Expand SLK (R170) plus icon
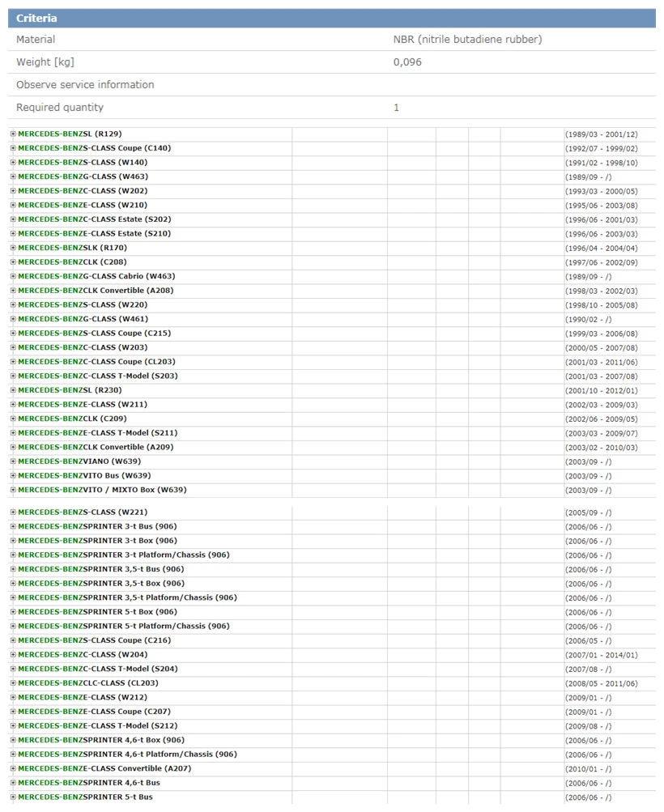This screenshot has width=664, height=812. tap(13, 248)
